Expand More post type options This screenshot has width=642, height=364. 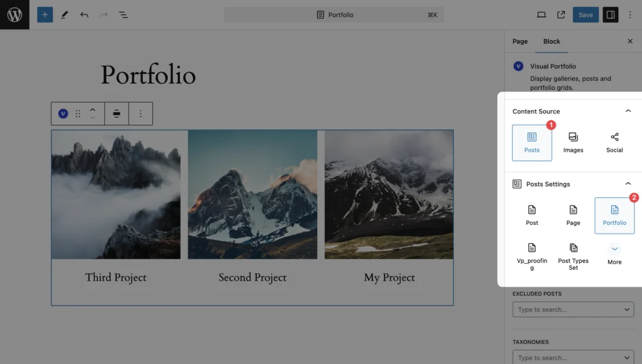coord(614,254)
